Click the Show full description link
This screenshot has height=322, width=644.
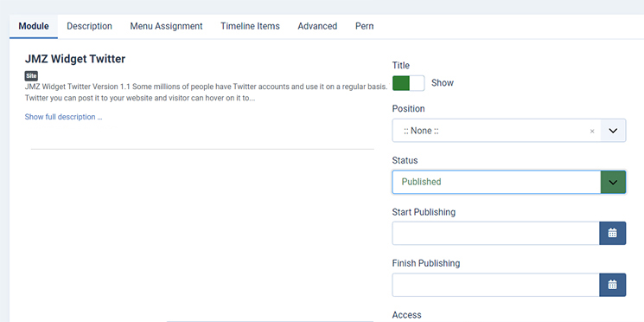(63, 117)
